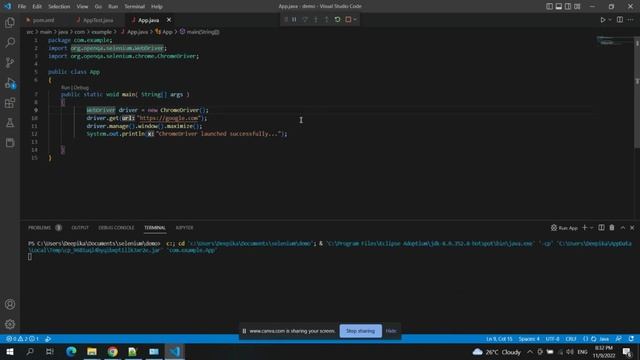Switch to the Jupyter panel tab

(x=184, y=228)
